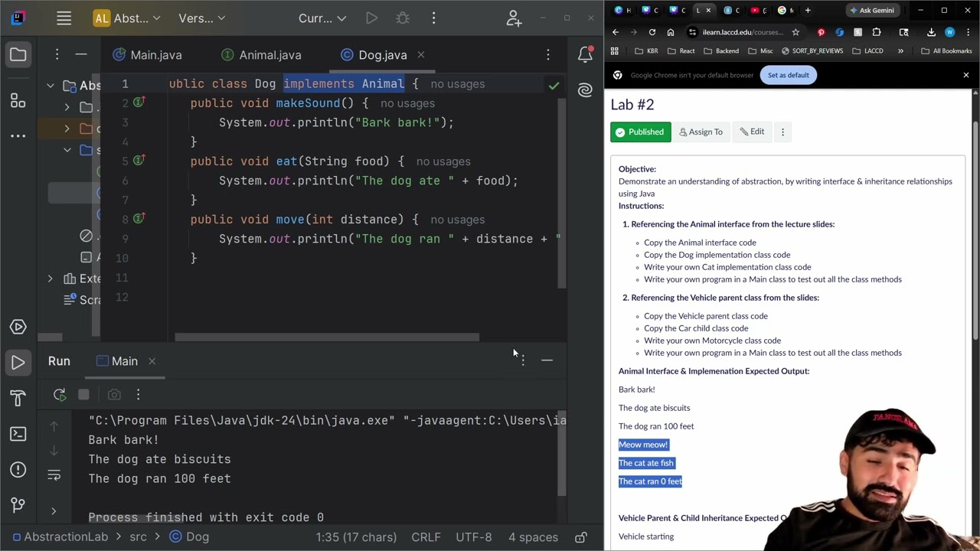Image resolution: width=980 pixels, height=551 pixels.
Task: Open the Current File run configuration dropdown
Action: coord(322,18)
